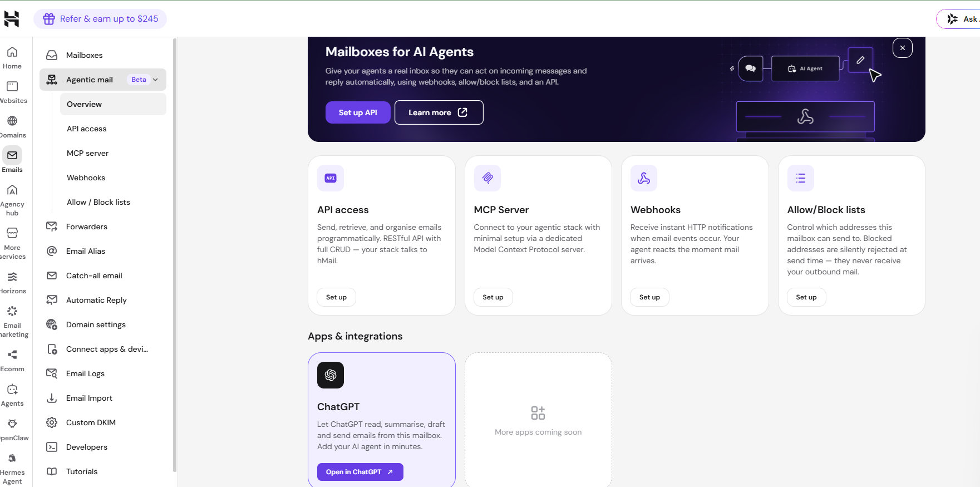
Task: Dismiss the Mailboxes for AI Agents banner
Action: click(x=903, y=48)
